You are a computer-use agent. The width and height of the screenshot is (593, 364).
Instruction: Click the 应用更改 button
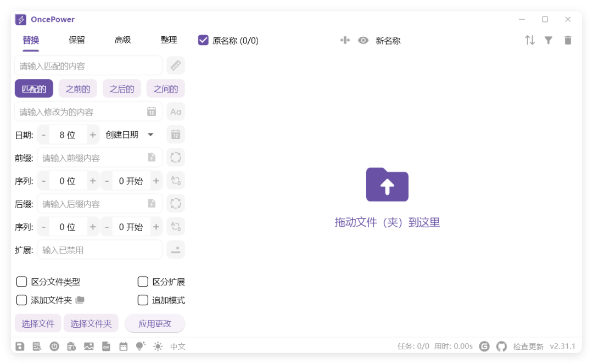pyautogui.click(x=155, y=323)
